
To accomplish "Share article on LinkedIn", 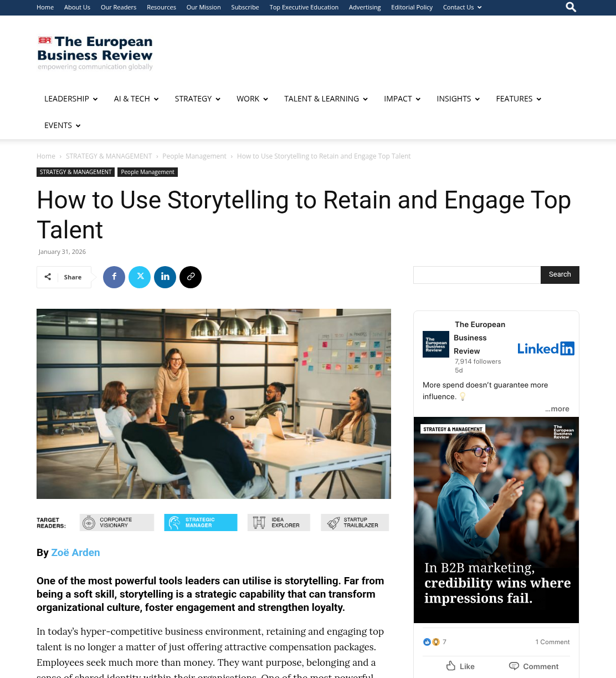I will (x=165, y=277).
